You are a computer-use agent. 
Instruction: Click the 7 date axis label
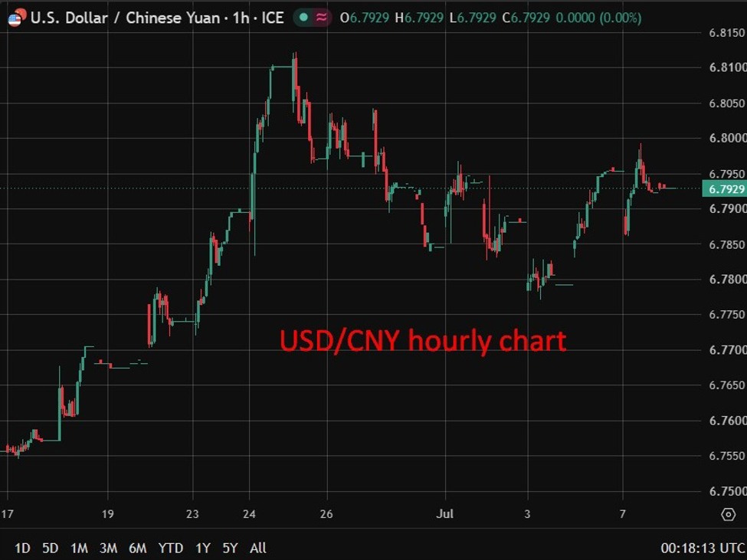coord(622,514)
